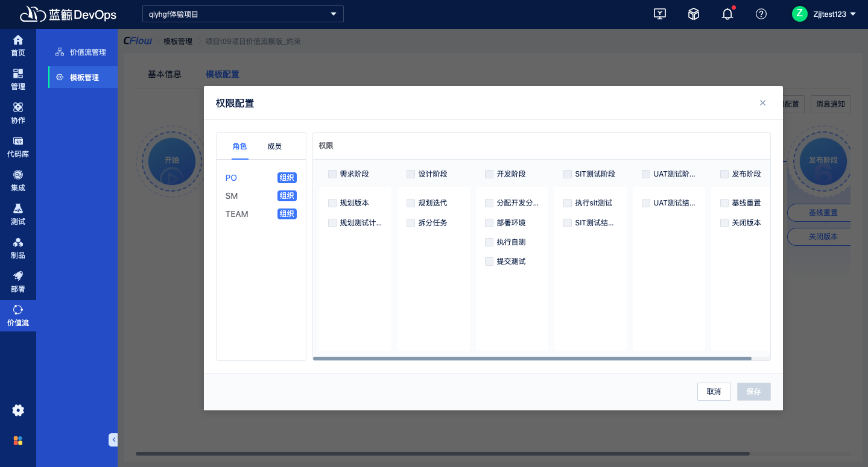
Task: Enable the UAT测试结… permission checkbox
Action: (x=646, y=203)
